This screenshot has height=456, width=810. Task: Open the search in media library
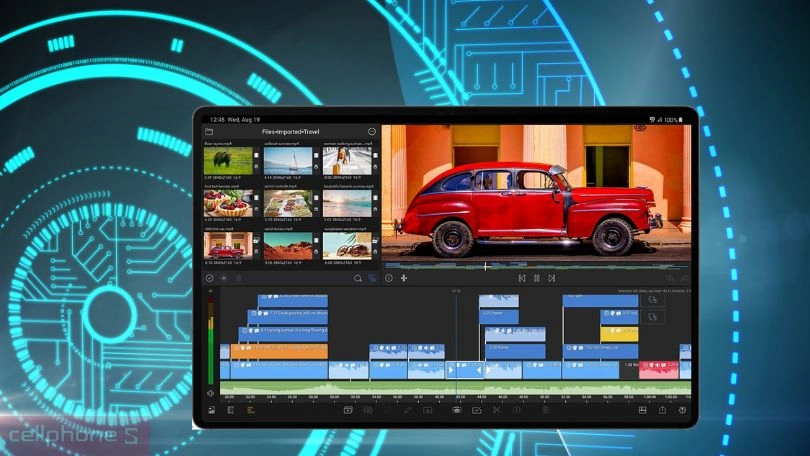pyautogui.click(x=358, y=278)
